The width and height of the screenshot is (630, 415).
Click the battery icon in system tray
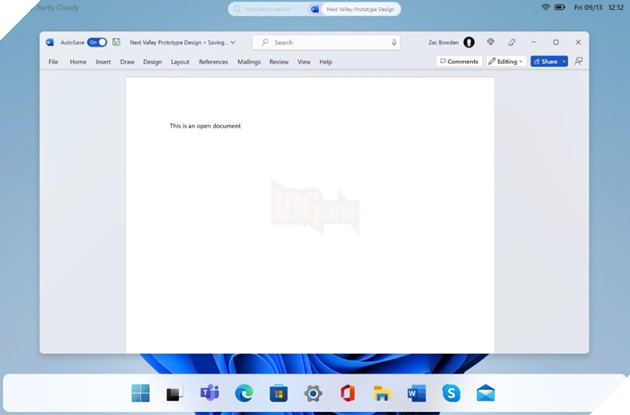click(560, 7)
